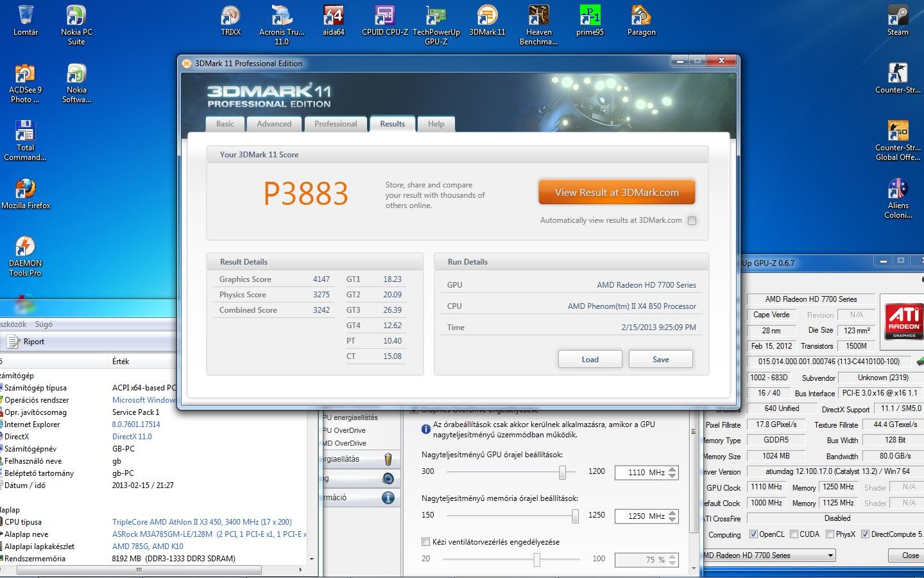924x578 pixels.
Task: Click View Result at 3DMark.com button
Action: pyautogui.click(x=617, y=192)
